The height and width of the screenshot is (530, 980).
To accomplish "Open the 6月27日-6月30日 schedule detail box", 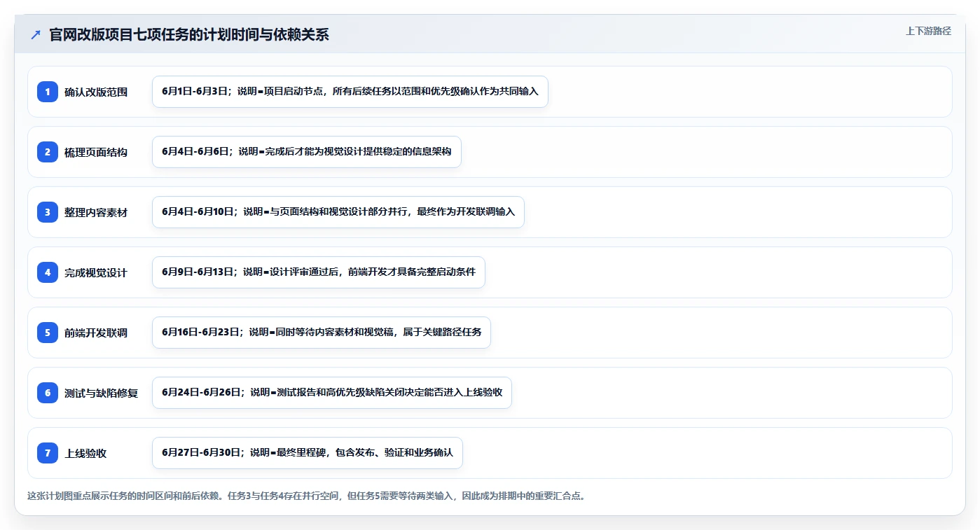I will tap(308, 453).
